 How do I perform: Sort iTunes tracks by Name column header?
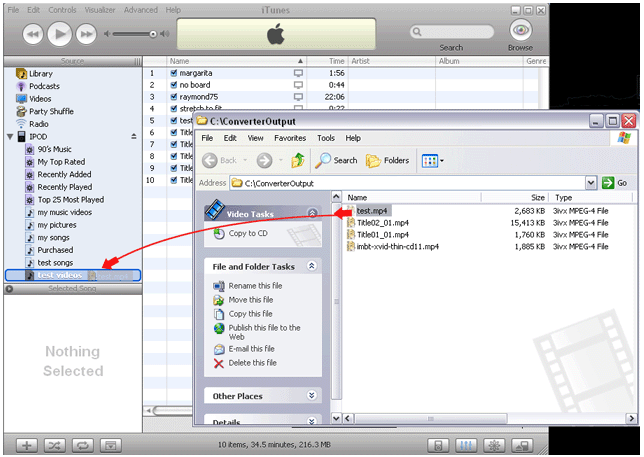coord(237,61)
